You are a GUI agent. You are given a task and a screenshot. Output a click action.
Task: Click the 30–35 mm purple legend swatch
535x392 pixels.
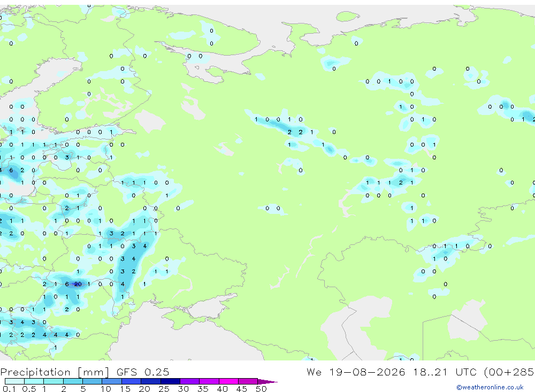tap(190, 381)
